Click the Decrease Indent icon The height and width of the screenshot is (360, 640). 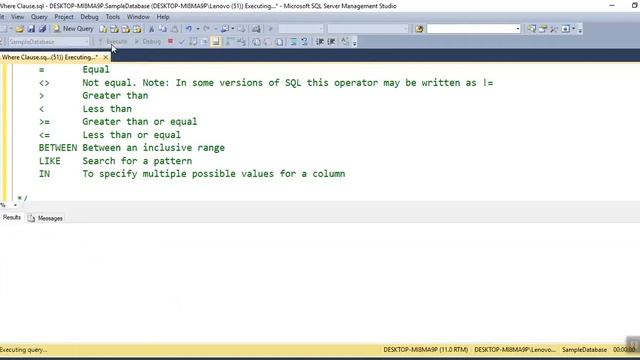point(320,42)
